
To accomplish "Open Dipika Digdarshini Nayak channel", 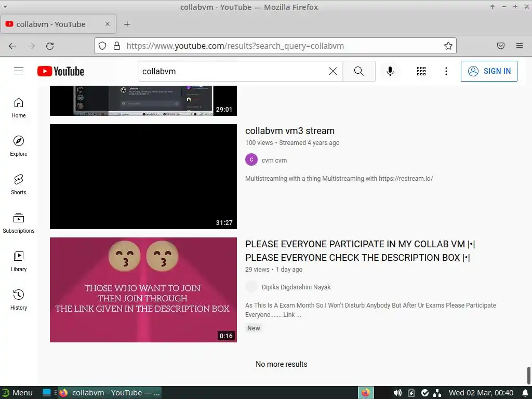I will coord(296,287).
